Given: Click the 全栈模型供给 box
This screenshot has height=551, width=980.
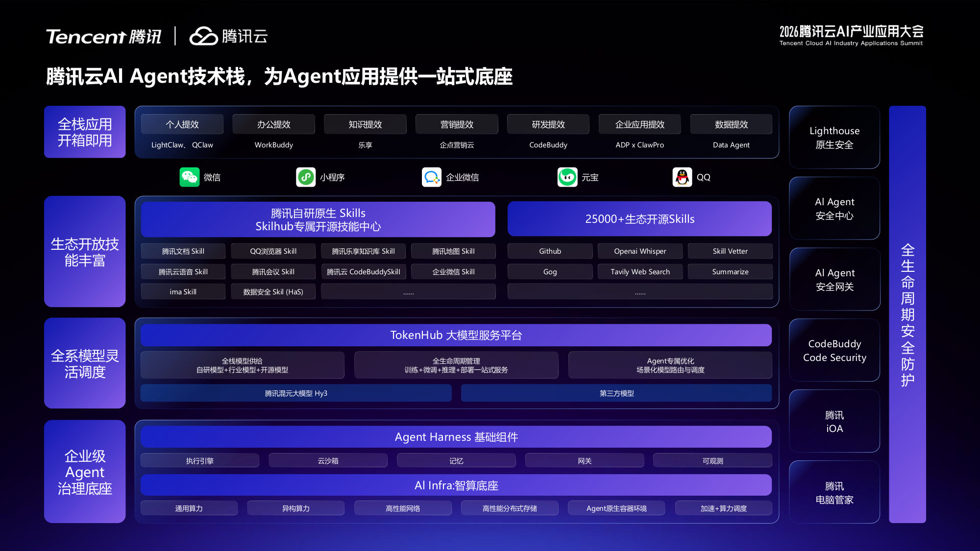Looking at the screenshot, I should point(242,365).
